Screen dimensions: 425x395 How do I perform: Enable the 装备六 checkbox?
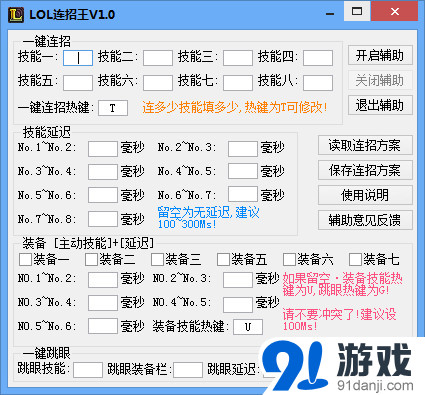coord(289,260)
